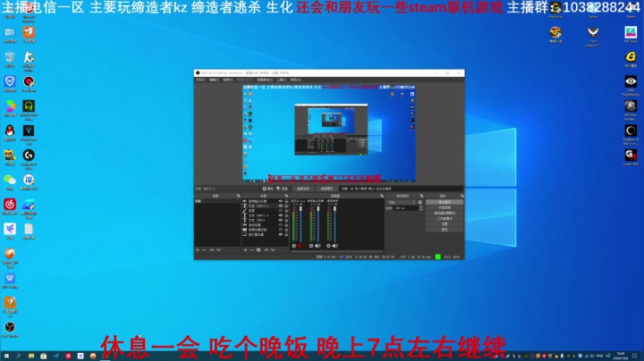Select Shadow of the Tomb Raider icon
644x361 pixels.
tap(631, 134)
